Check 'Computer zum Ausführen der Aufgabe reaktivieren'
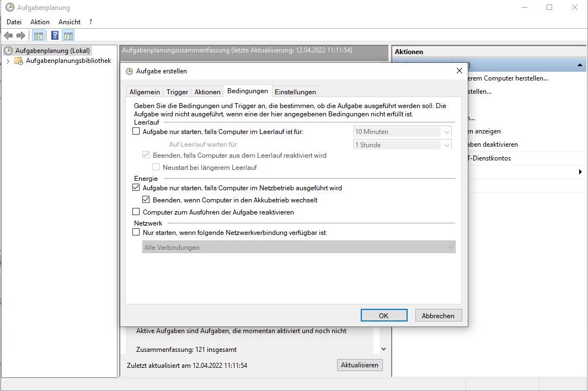The width and height of the screenshot is (588, 391). click(x=136, y=212)
